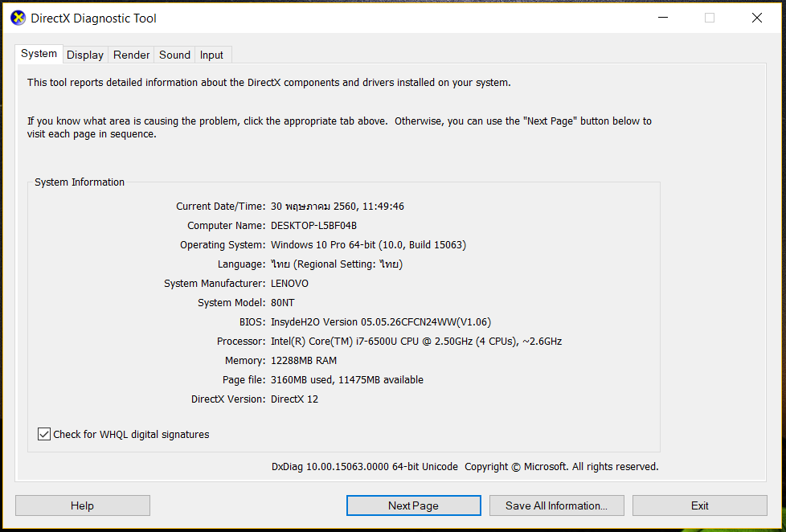Switch to the System tab
This screenshot has width=786, height=532.
39,54
